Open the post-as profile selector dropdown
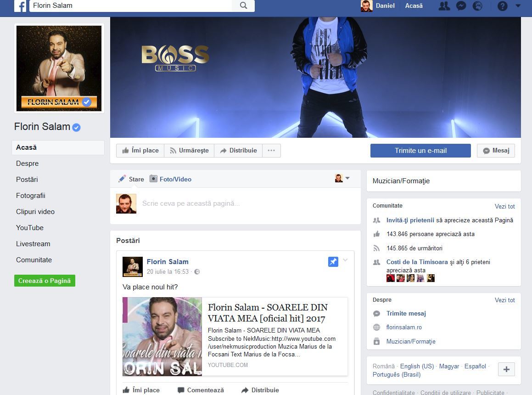The width and height of the screenshot is (532, 395). 342,178
